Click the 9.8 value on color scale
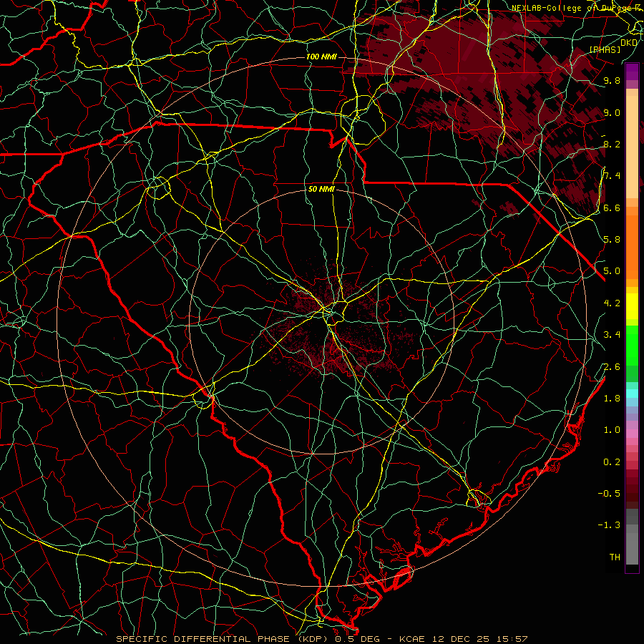 pos(612,81)
